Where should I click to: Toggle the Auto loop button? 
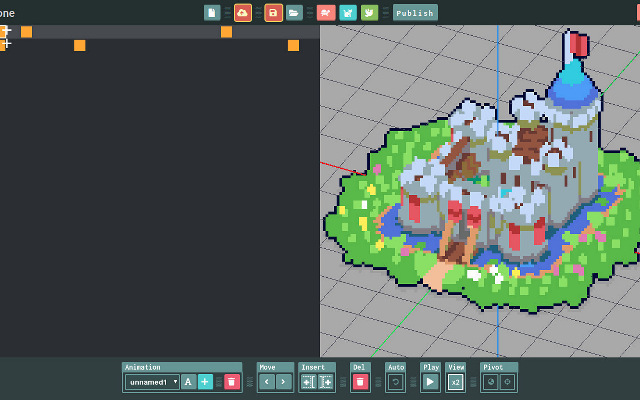(395, 382)
